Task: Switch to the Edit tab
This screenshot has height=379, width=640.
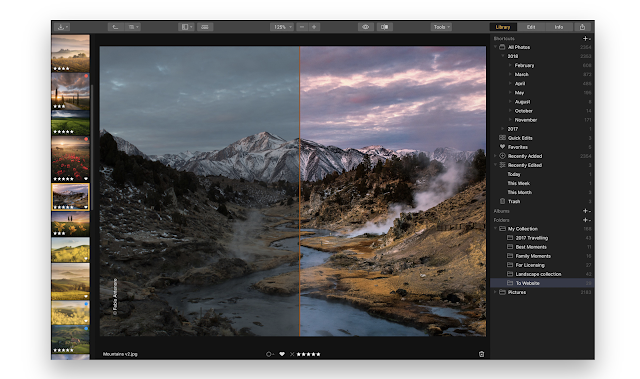Action: (531, 27)
